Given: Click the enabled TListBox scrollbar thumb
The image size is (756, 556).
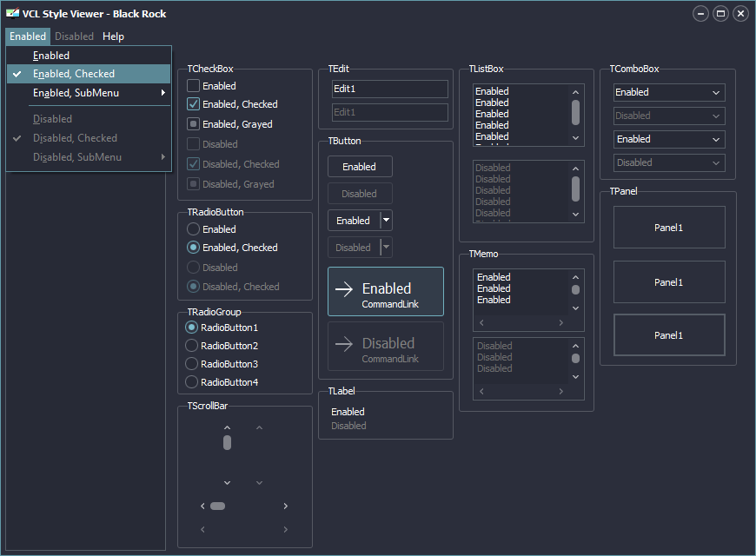Looking at the screenshot, I should pyautogui.click(x=575, y=112).
